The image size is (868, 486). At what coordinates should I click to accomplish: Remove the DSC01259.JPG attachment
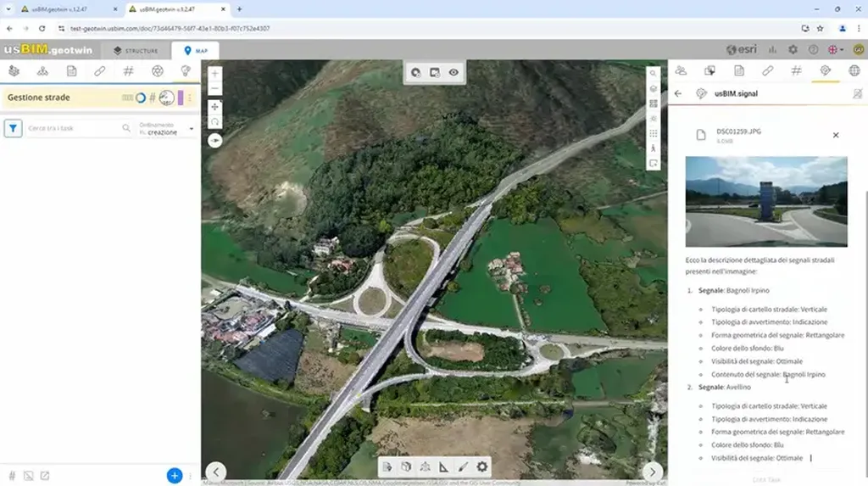point(835,135)
